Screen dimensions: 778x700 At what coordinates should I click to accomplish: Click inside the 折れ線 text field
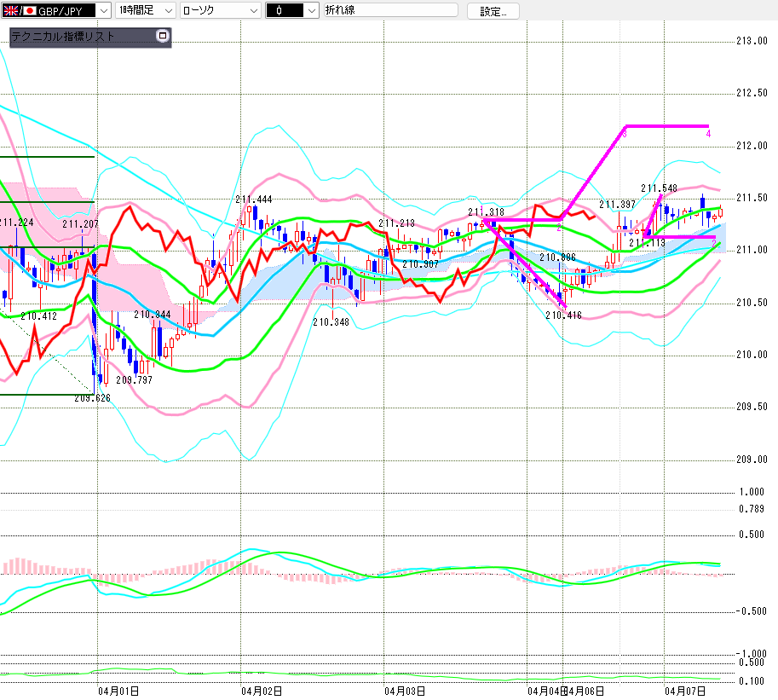389,11
